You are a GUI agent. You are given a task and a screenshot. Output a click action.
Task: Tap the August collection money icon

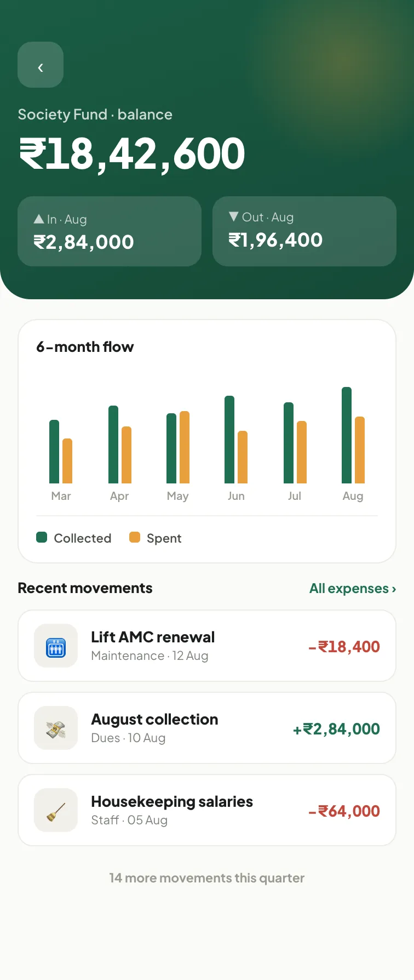click(x=56, y=728)
